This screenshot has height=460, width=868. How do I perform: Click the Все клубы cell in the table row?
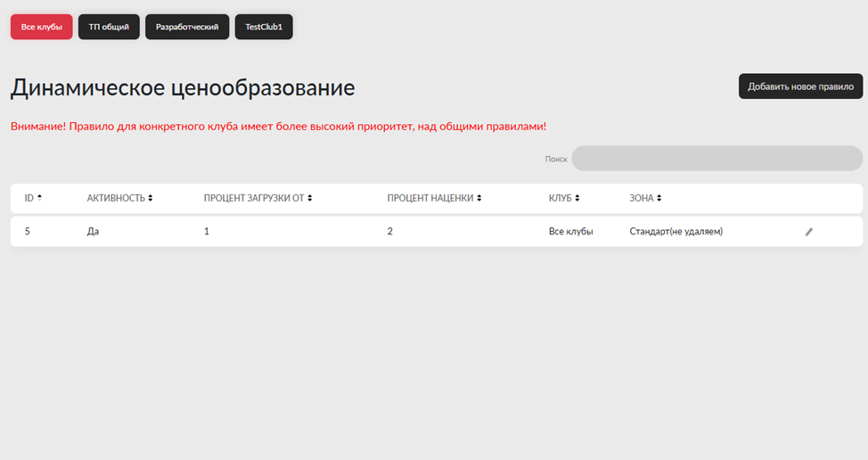point(570,232)
